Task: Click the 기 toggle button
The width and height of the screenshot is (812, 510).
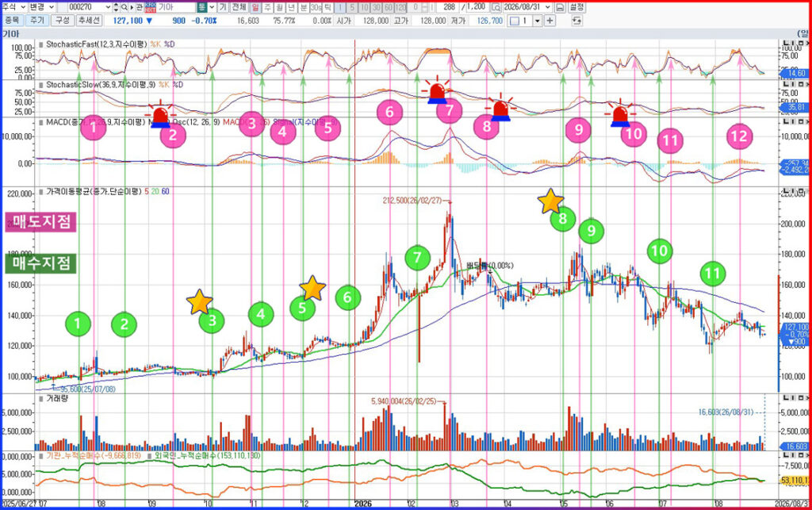Action: pos(223,7)
